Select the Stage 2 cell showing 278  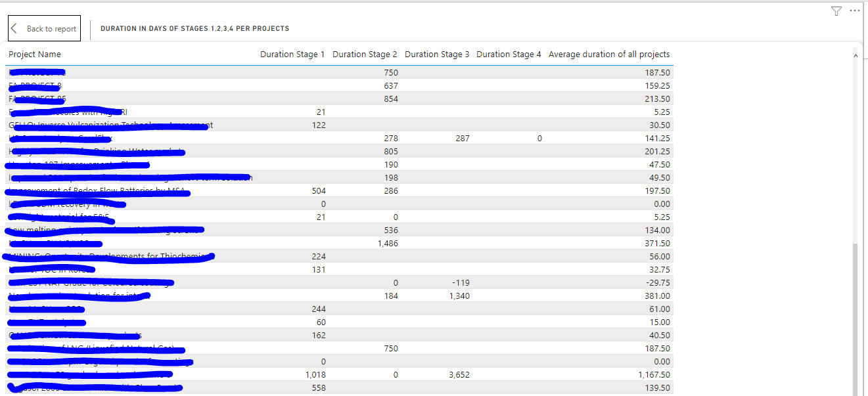391,139
